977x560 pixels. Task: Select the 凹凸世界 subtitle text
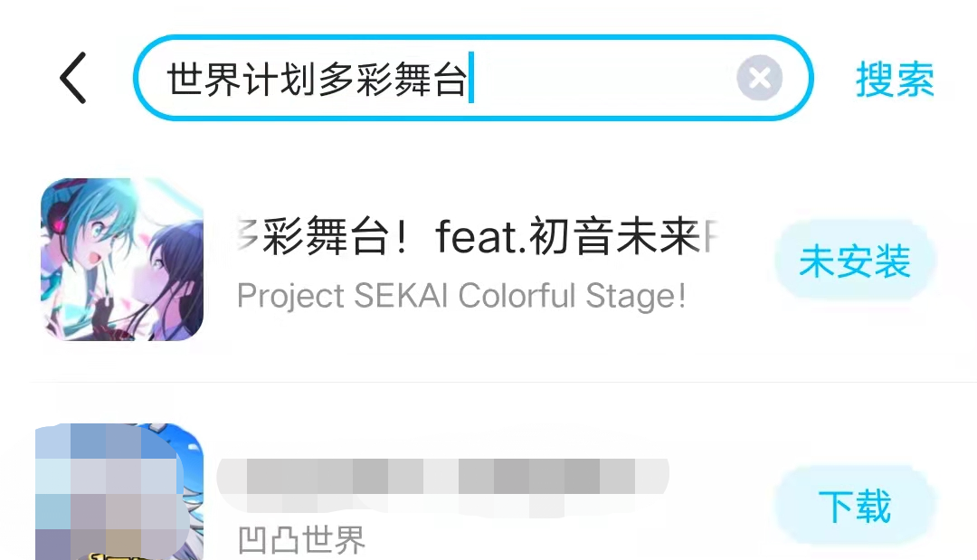coord(301,540)
